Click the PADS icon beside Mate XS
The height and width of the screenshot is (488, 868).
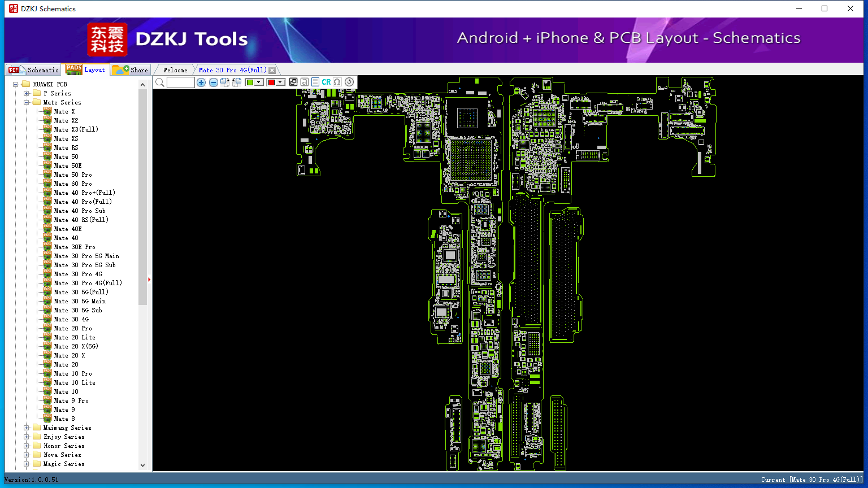[x=47, y=138]
